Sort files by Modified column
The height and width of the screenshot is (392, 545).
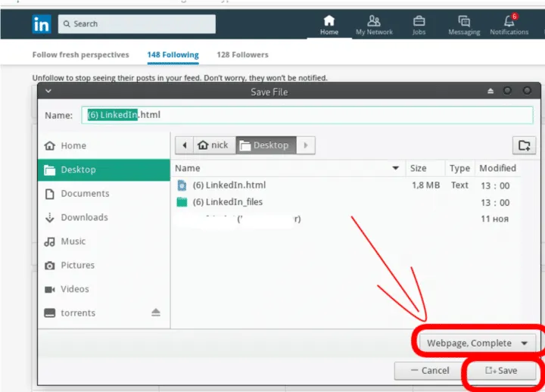pyautogui.click(x=498, y=168)
